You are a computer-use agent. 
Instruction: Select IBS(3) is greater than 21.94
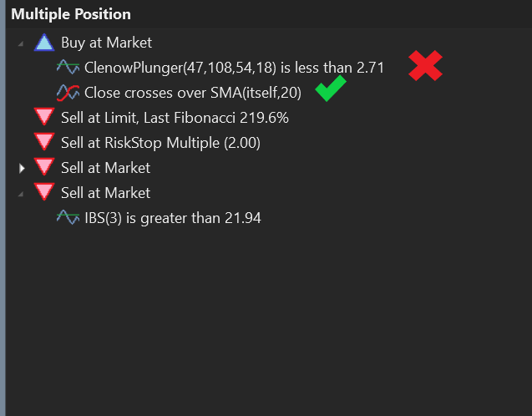pyautogui.click(x=173, y=218)
